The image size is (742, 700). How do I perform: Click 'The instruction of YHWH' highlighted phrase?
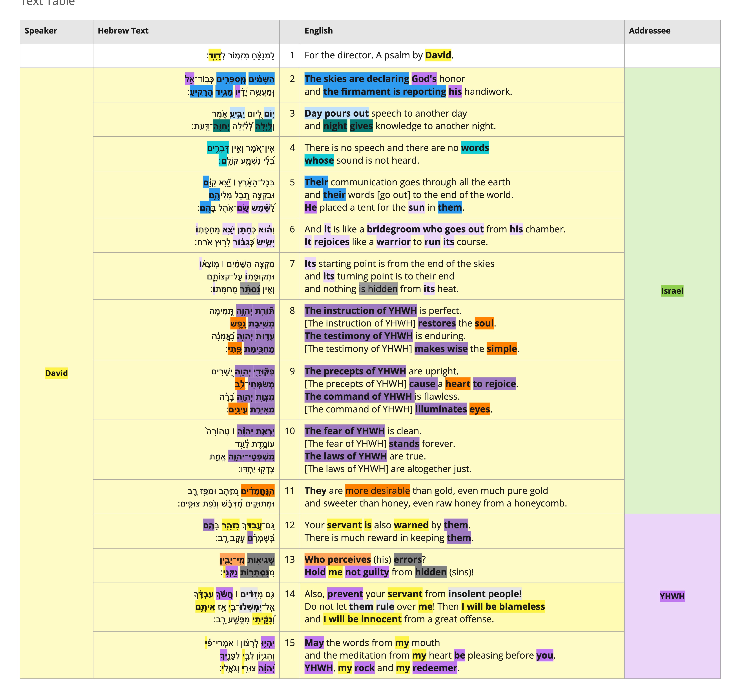[x=361, y=310]
